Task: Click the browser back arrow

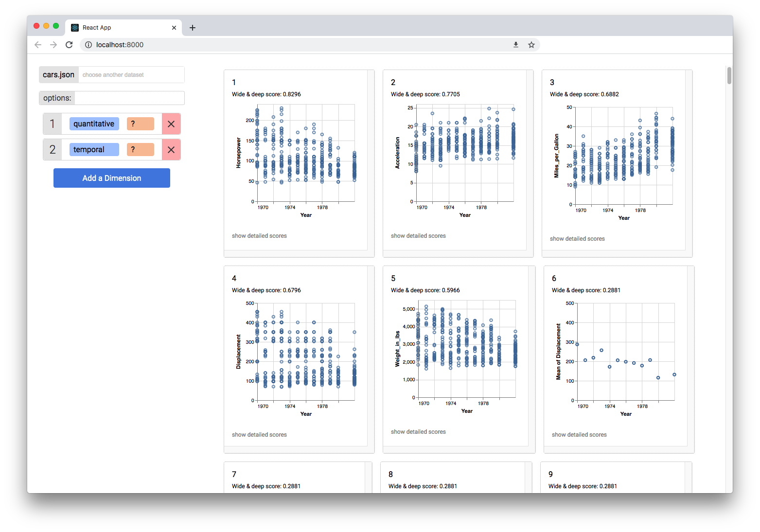Action: (38, 45)
